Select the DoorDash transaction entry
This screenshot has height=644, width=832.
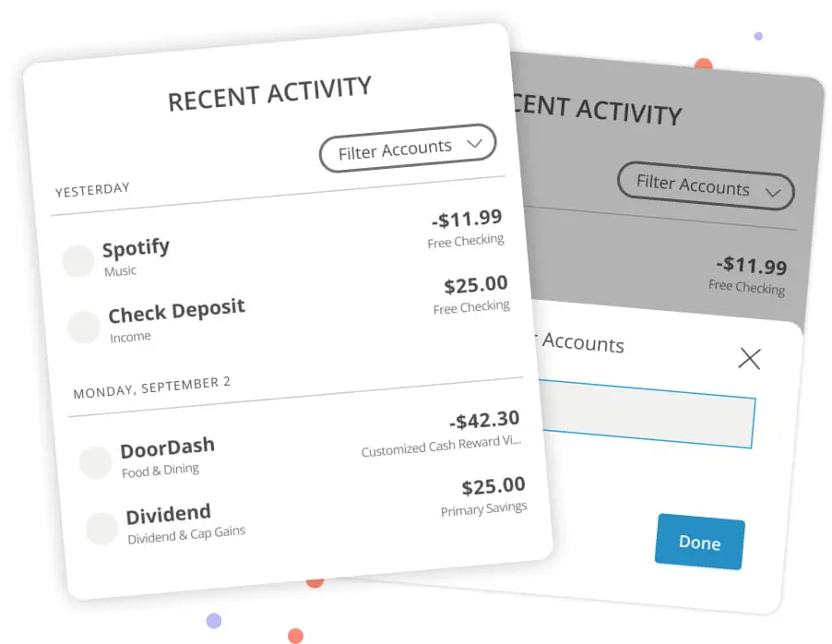pos(167,447)
